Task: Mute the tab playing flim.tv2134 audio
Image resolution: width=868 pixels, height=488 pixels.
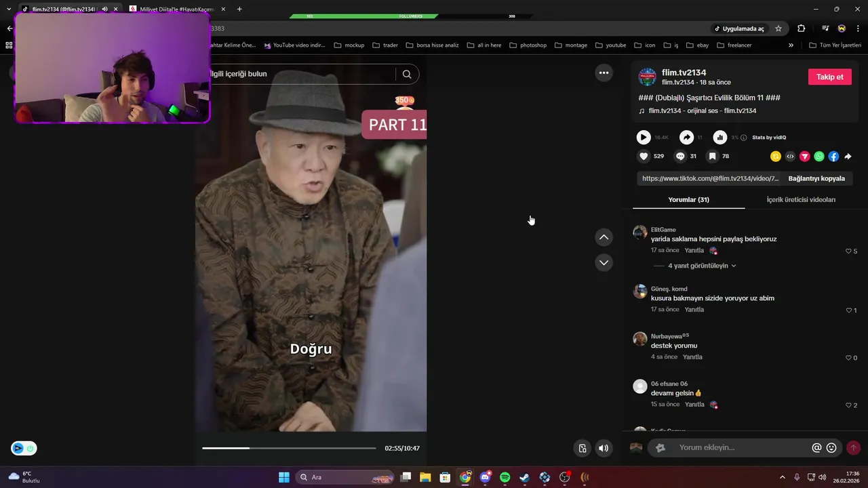Action: [104, 9]
